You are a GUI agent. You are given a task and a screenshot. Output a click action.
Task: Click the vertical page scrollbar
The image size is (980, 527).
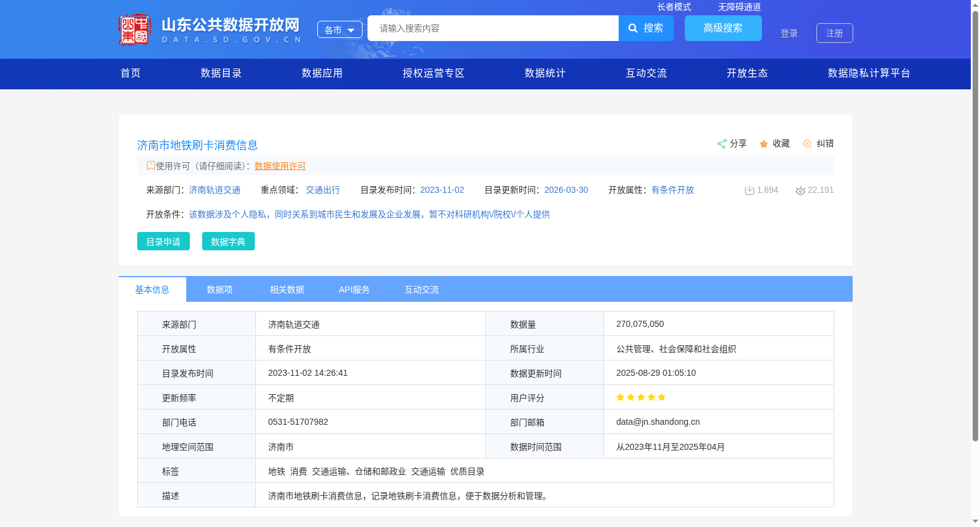975,226
